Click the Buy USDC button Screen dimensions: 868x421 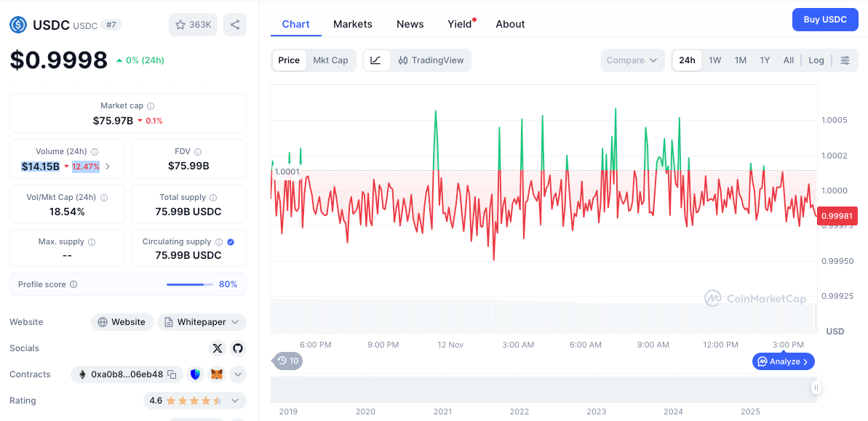coord(825,20)
